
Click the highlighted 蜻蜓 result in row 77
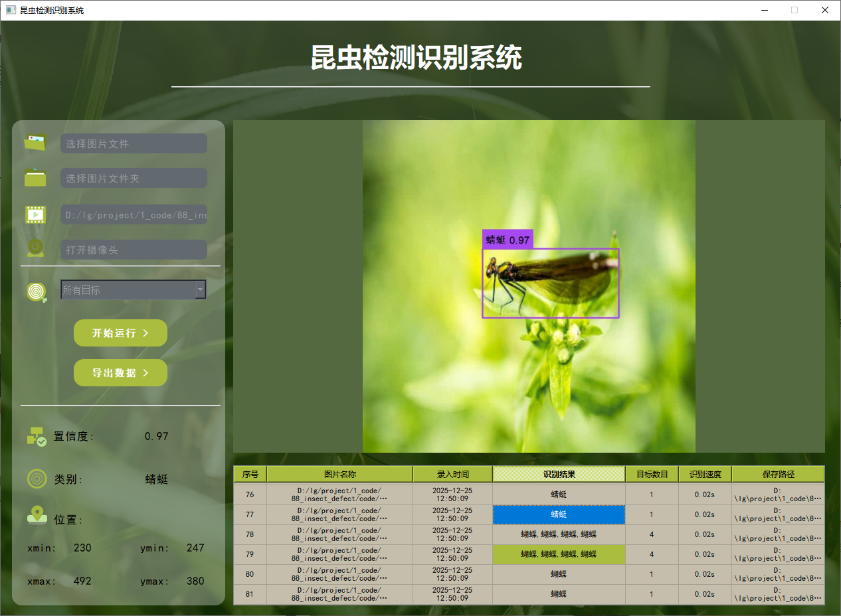(559, 514)
